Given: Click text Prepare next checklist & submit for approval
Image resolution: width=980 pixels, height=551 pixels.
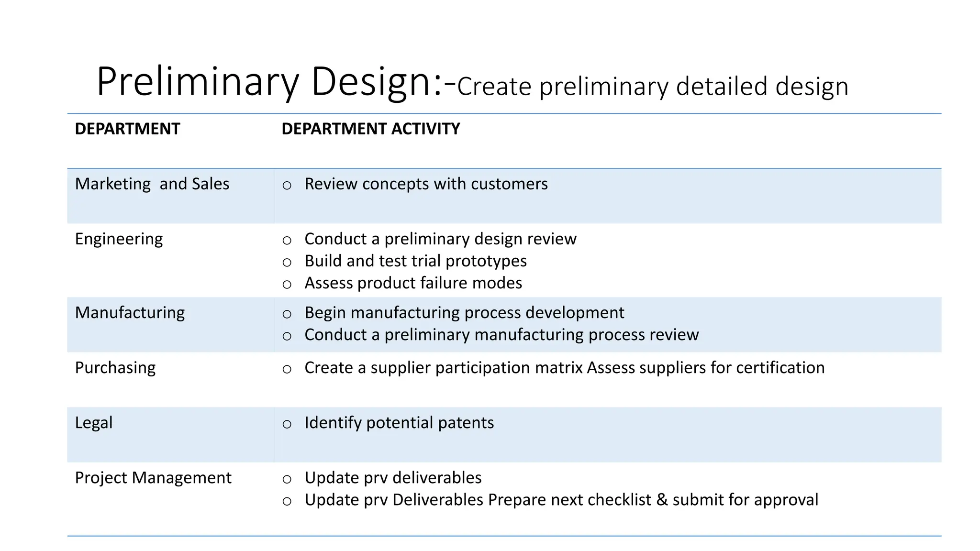Looking at the screenshot, I should click(653, 499).
